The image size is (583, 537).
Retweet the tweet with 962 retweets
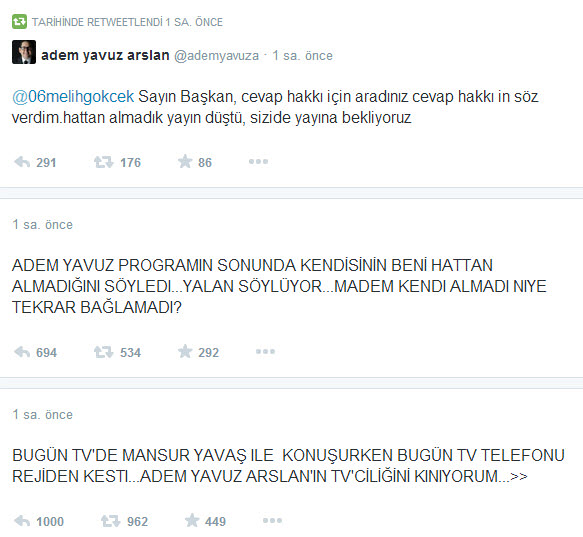pyautogui.click(x=110, y=521)
